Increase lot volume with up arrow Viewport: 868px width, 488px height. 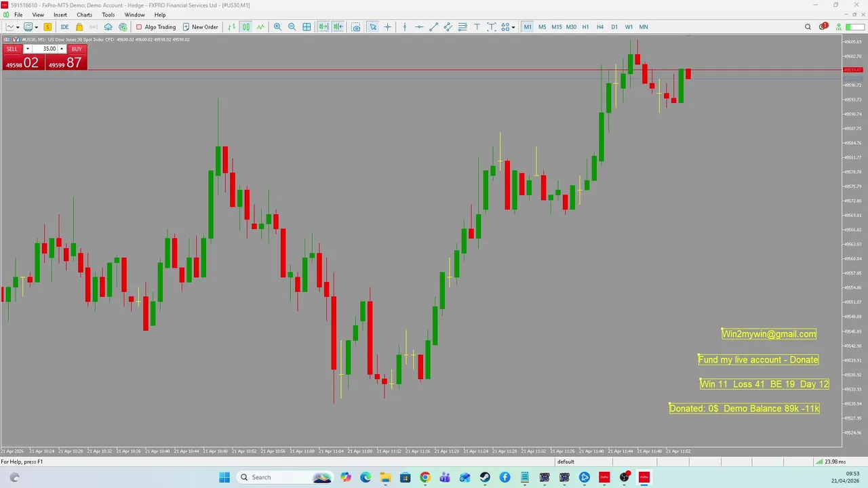click(62, 49)
